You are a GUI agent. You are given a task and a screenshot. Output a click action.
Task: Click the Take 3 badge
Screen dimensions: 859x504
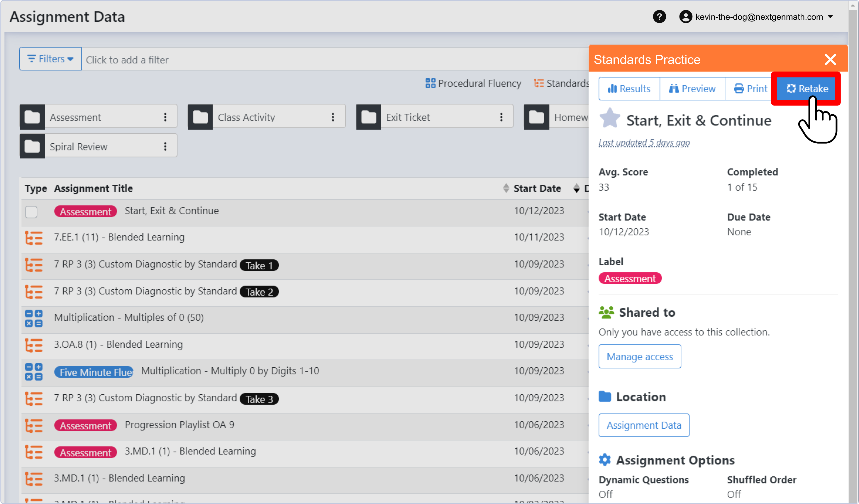tap(260, 399)
